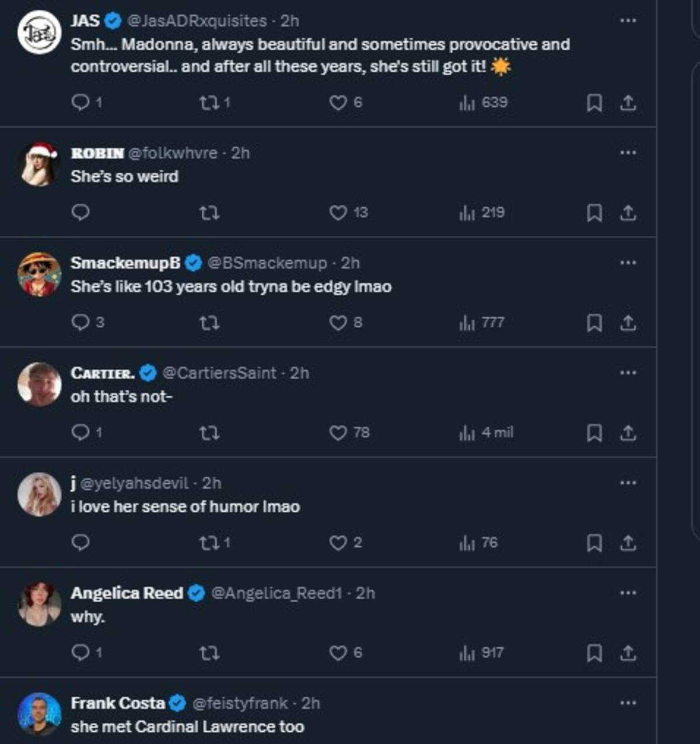Open the @folkwhvre profile handle

click(x=173, y=153)
